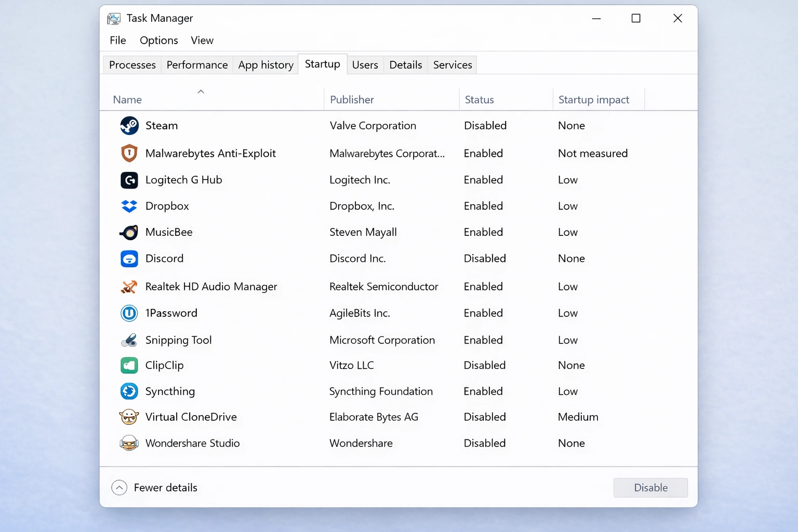Switch to the Processes tab
This screenshot has height=532, width=798.
coord(131,64)
